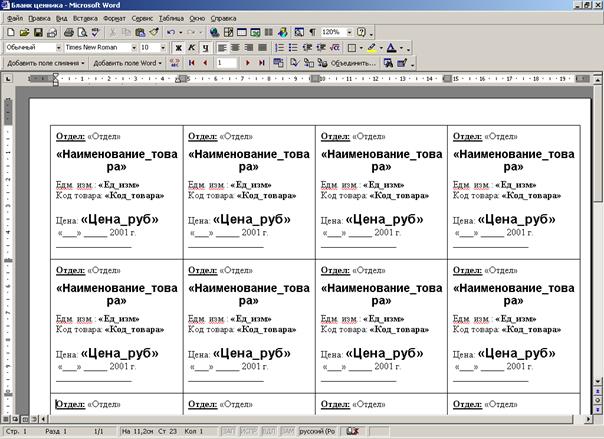Click the next record arrow
Viewport: 604px width, 439px height.
[248, 62]
